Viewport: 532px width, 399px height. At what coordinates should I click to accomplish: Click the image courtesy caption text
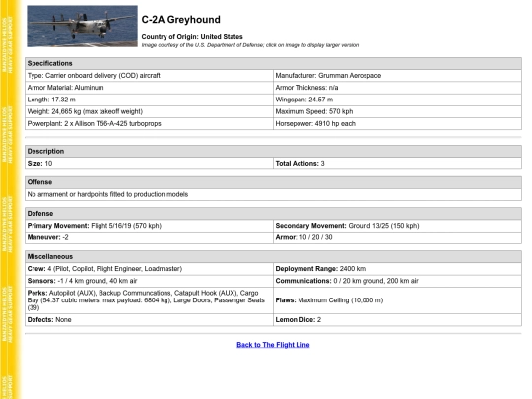pyautogui.click(x=250, y=45)
